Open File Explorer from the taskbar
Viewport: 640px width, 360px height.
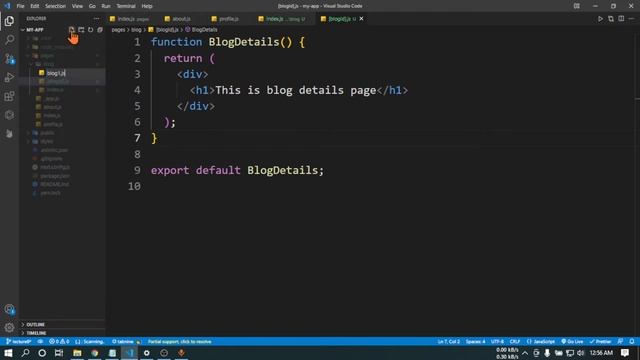(x=77, y=353)
